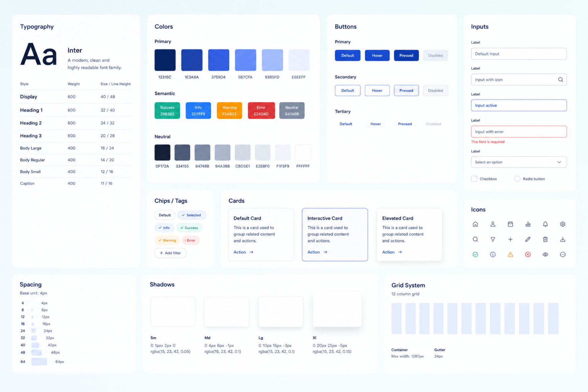The height and width of the screenshot is (392, 588).
Task: Click the pencil edit icon
Action: [x=528, y=239]
